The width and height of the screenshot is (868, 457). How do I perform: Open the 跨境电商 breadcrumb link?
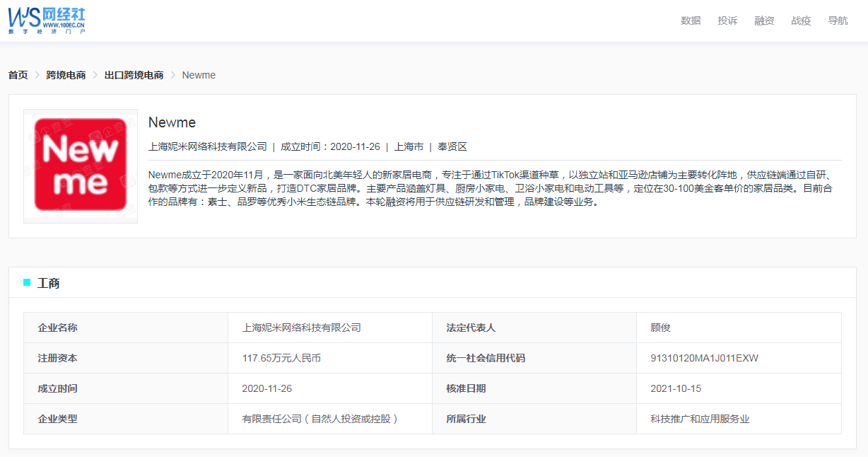[x=66, y=75]
